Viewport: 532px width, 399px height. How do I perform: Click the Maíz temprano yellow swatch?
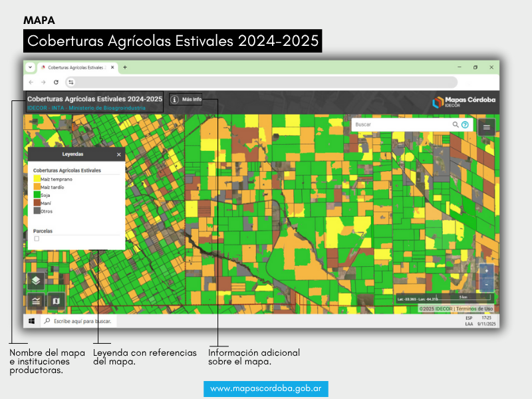click(x=37, y=180)
